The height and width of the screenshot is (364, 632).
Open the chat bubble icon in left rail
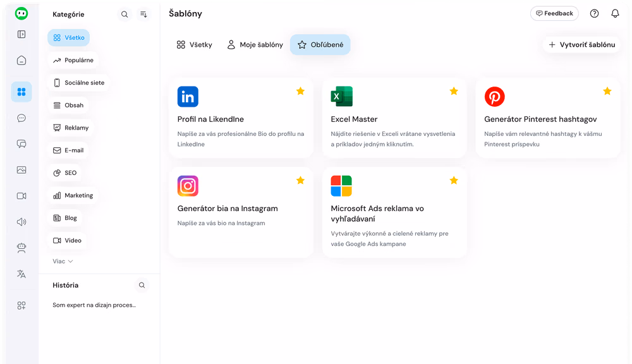point(21,118)
